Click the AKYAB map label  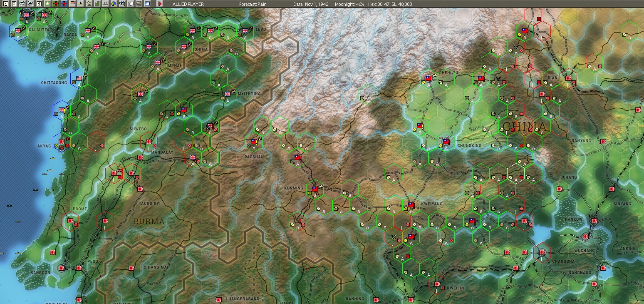click(43, 147)
